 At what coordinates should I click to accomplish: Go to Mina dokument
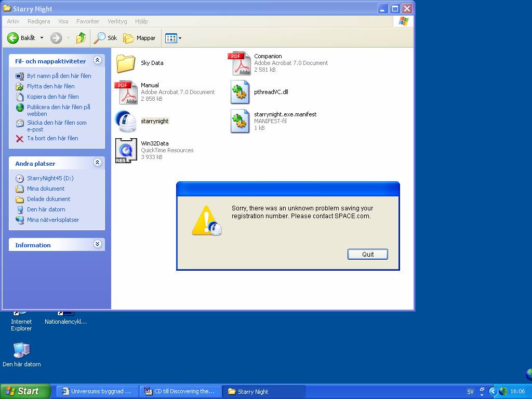tap(46, 189)
